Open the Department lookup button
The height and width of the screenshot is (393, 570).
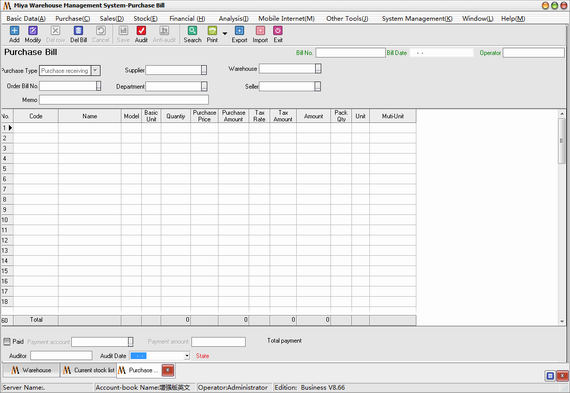click(x=204, y=86)
